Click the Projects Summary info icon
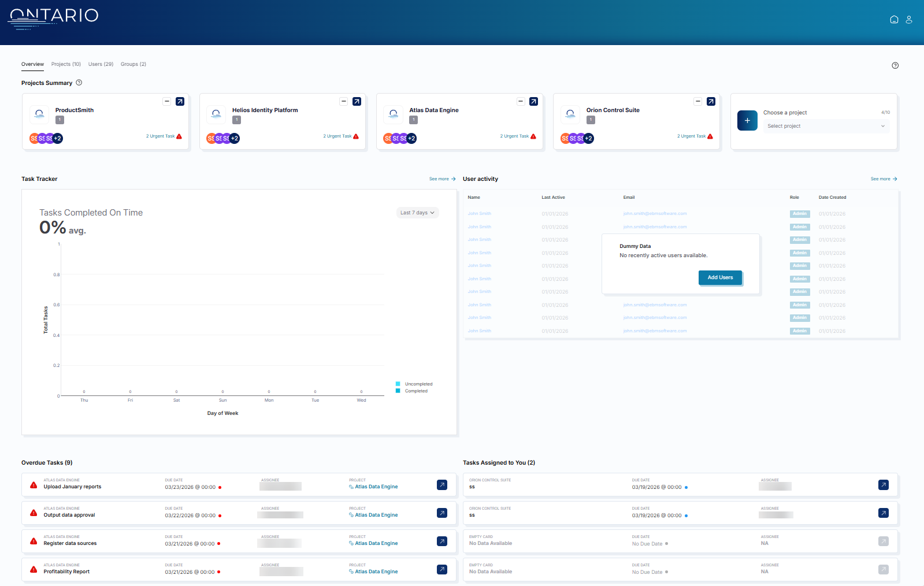The height and width of the screenshot is (586, 924). tap(79, 83)
